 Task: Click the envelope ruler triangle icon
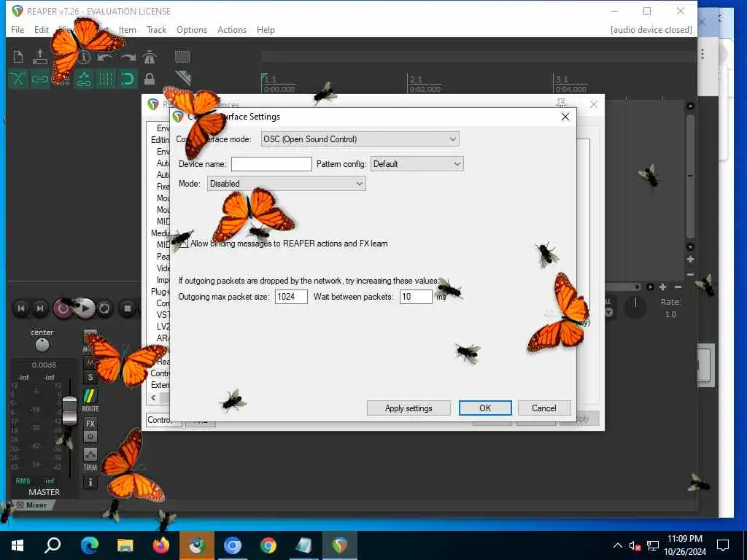(183, 78)
